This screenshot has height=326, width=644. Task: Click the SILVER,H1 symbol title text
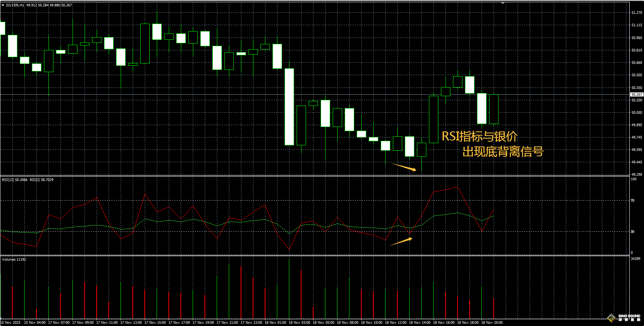[x=15, y=5]
